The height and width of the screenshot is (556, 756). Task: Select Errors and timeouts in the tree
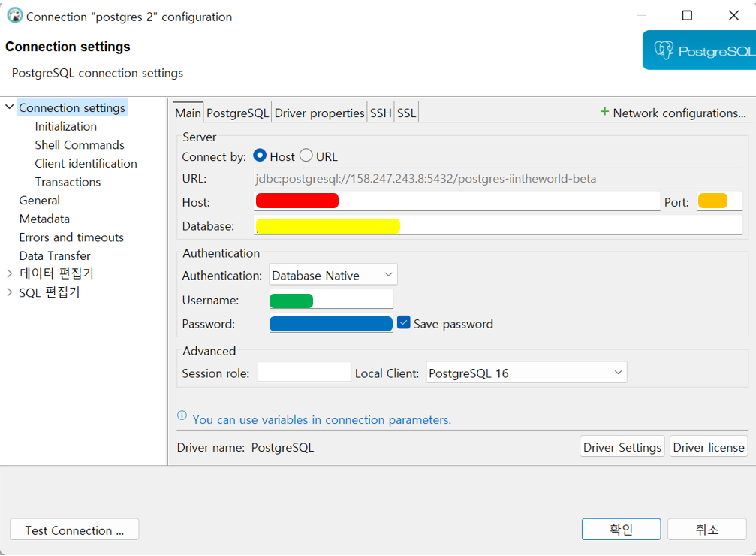point(71,237)
